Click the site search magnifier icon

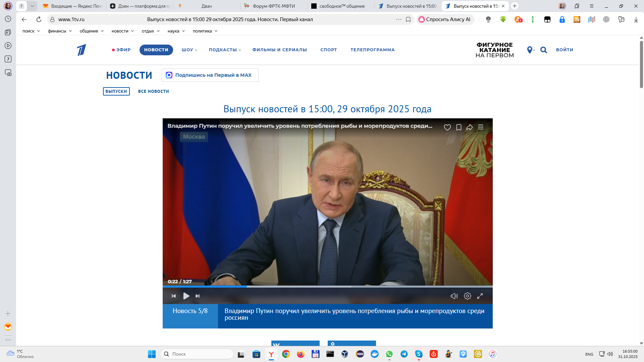(x=544, y=50)
